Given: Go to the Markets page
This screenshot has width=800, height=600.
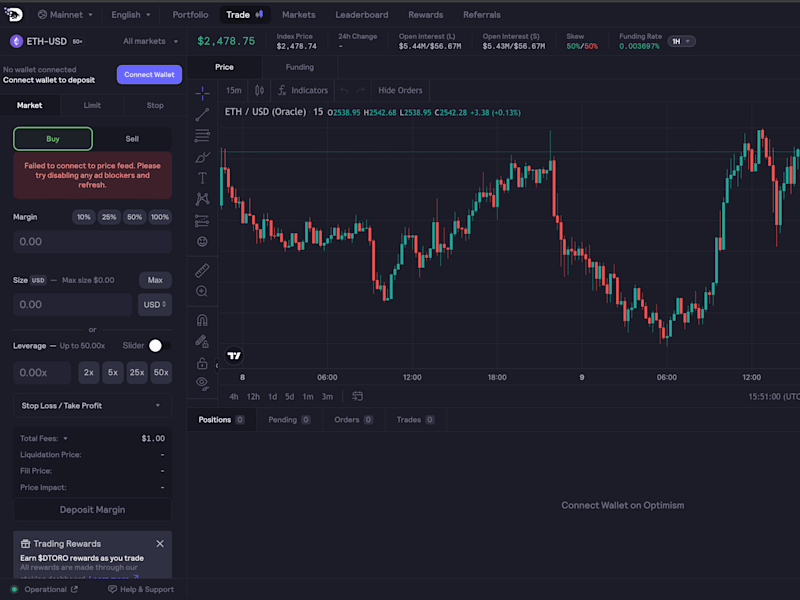Looking at the screenshot, I should point(299,15).
